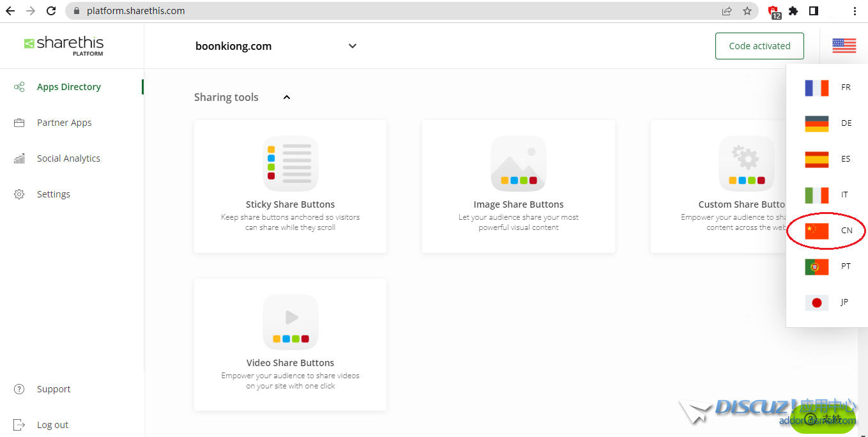Collapse the Sharing tools section
868x437 pixels.
click(287, 97)
